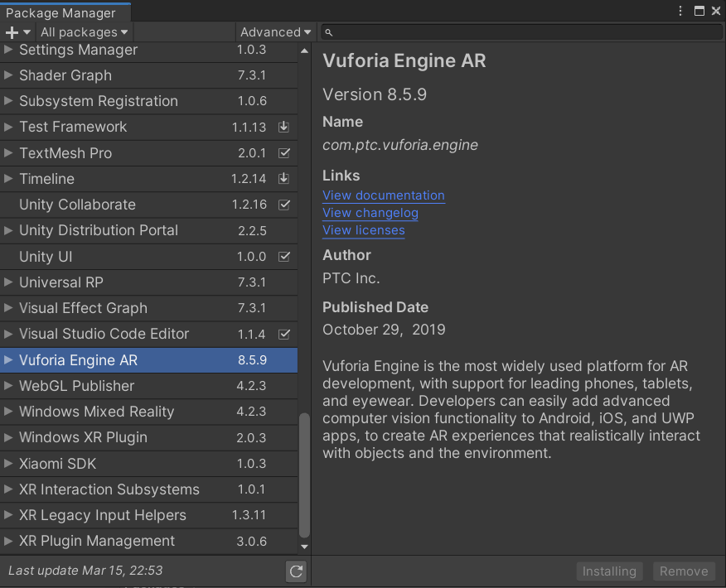Expand TextMesh Pro versions
The height and width of the screenshot is (588, 726).
pos(7,152)
